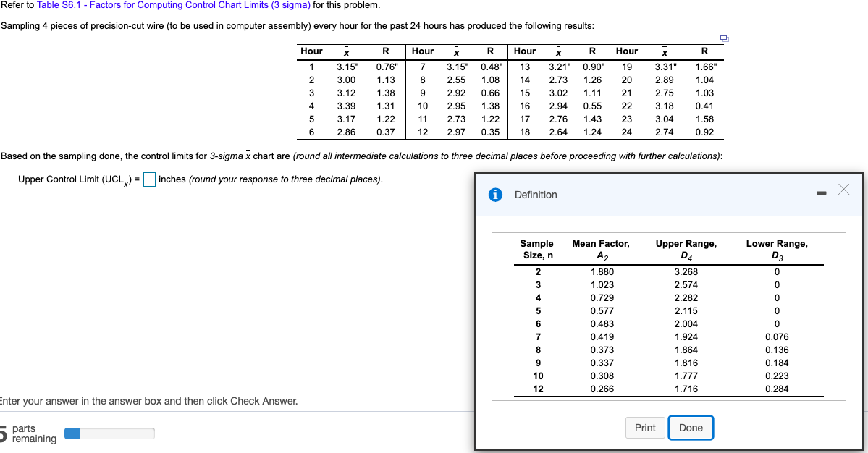This screenshot has width=868, height=453.
Task: Select the A2 value 0.483
Action: coord(602,324)
